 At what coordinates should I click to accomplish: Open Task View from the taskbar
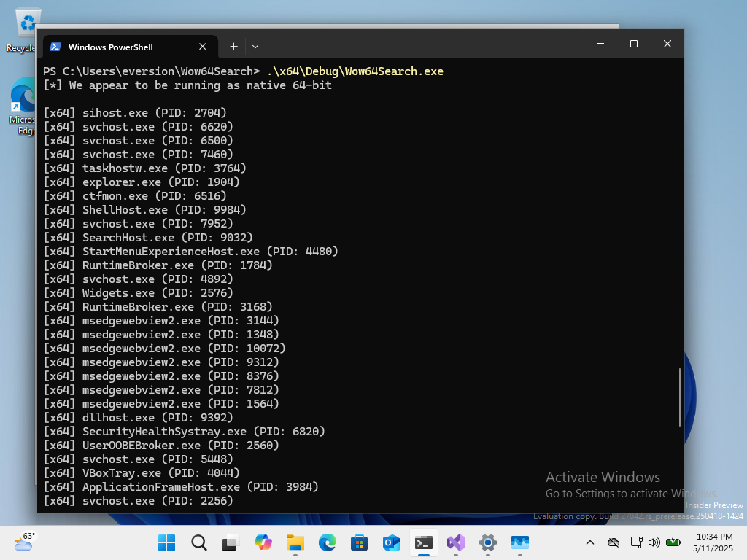231,542
